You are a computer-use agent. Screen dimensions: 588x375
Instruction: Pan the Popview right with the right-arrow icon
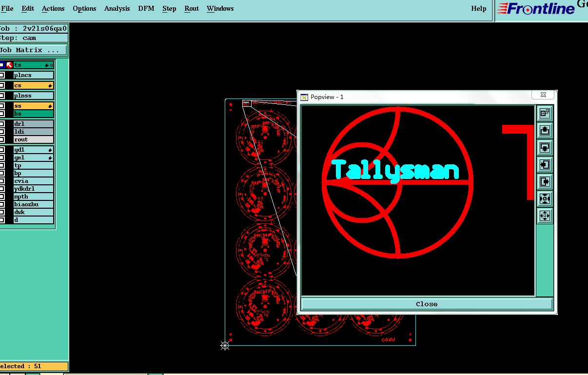(x=545, y=182)
